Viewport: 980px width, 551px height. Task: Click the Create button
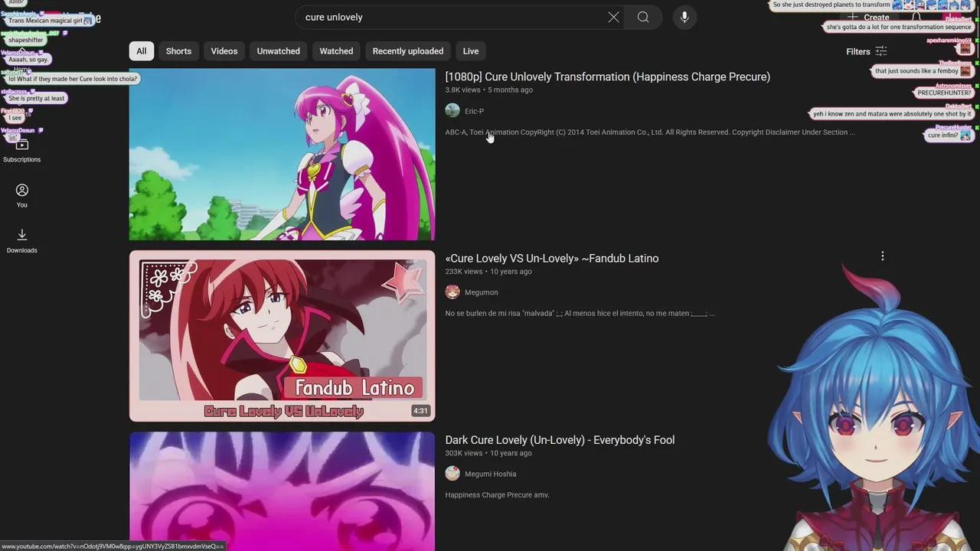coord(868,17)
